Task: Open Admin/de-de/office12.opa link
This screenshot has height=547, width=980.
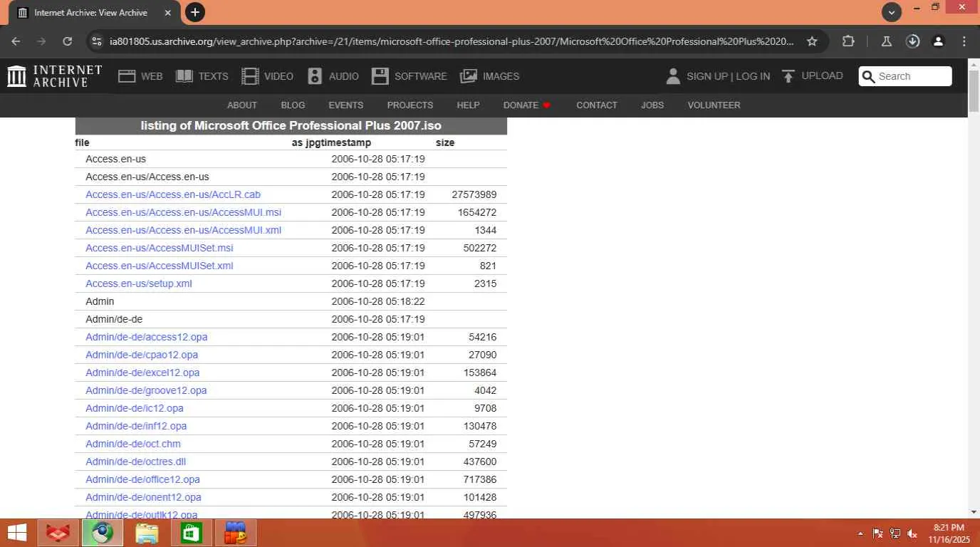Action: click(142, 479)
